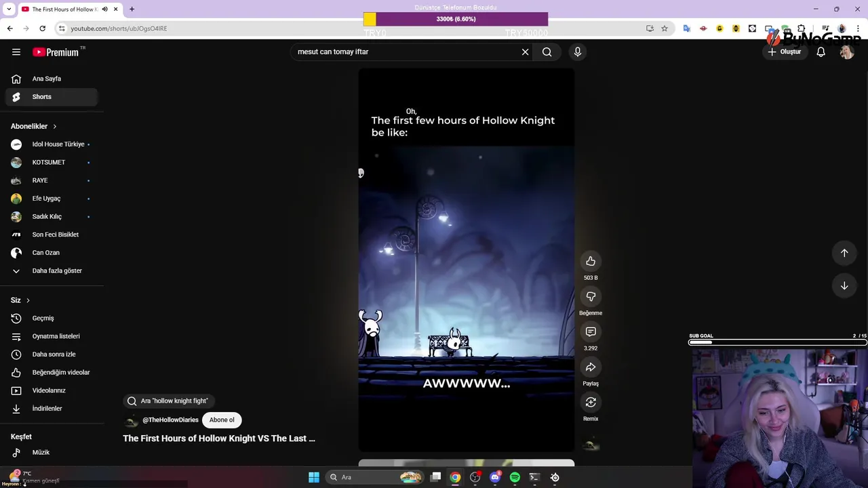
Task: Open Daha sonra izle list
Action: click(52, 354)
